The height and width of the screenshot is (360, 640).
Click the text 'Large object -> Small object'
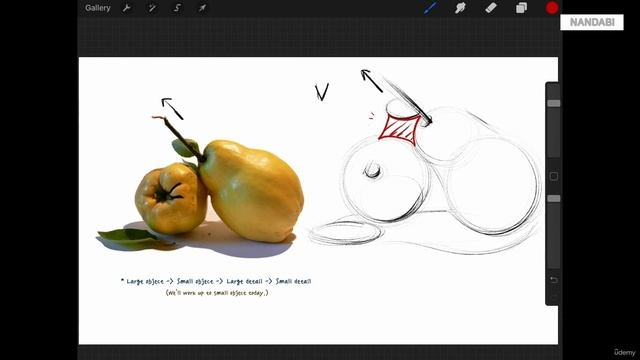click(170, 281)
